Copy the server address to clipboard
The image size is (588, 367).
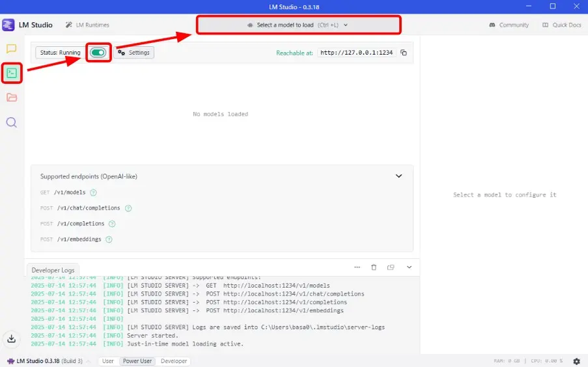(x=404, y=53)
